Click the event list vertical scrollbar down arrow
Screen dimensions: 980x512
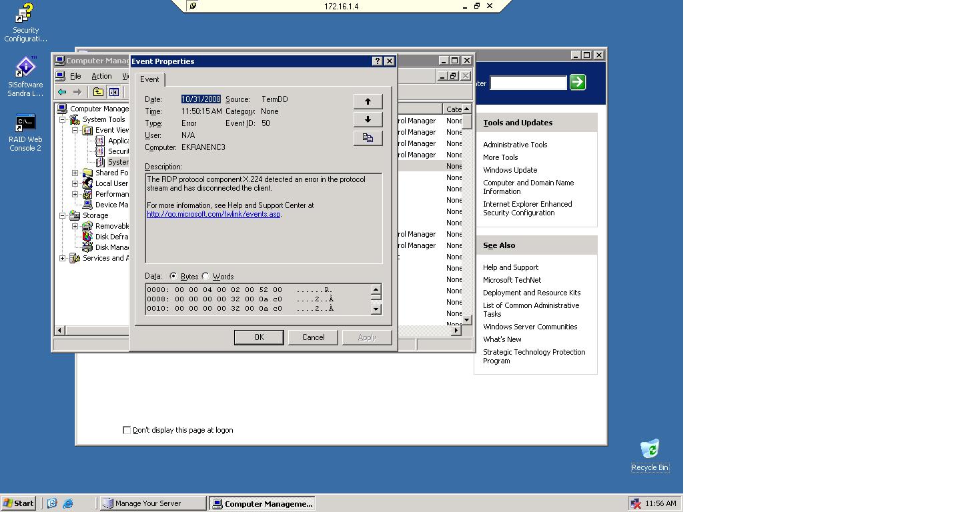pos(467,320)
